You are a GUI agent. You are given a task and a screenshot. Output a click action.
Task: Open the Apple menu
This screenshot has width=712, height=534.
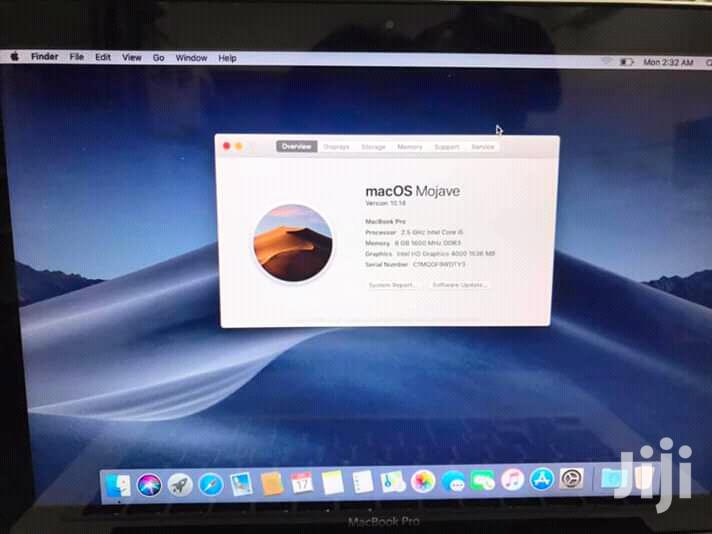coord(15,56)
